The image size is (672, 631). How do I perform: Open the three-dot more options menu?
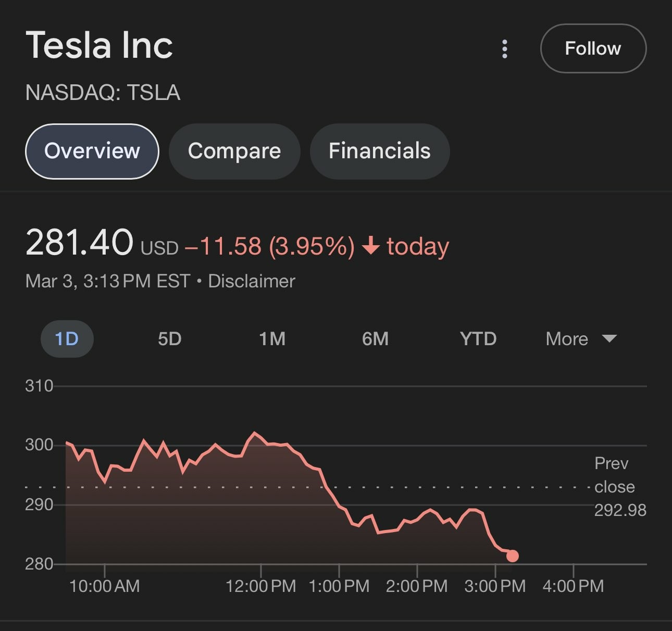(x=504, y=49)
